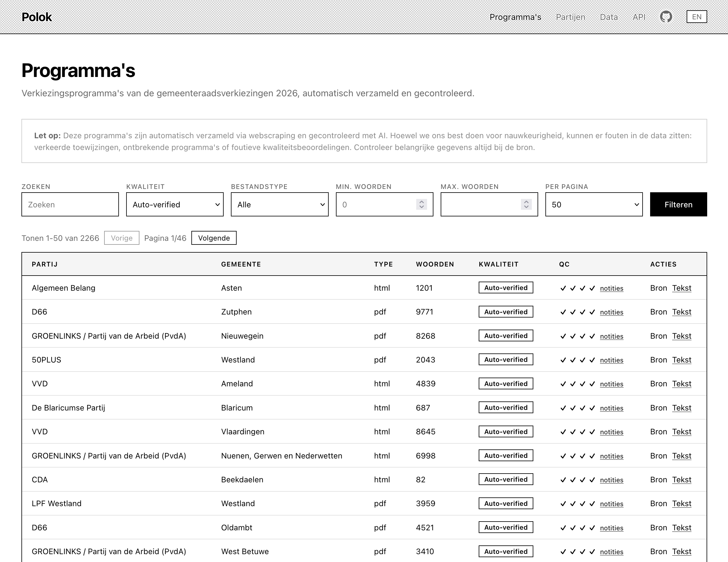Click the Kwaliteit column header

click(499, 264)
